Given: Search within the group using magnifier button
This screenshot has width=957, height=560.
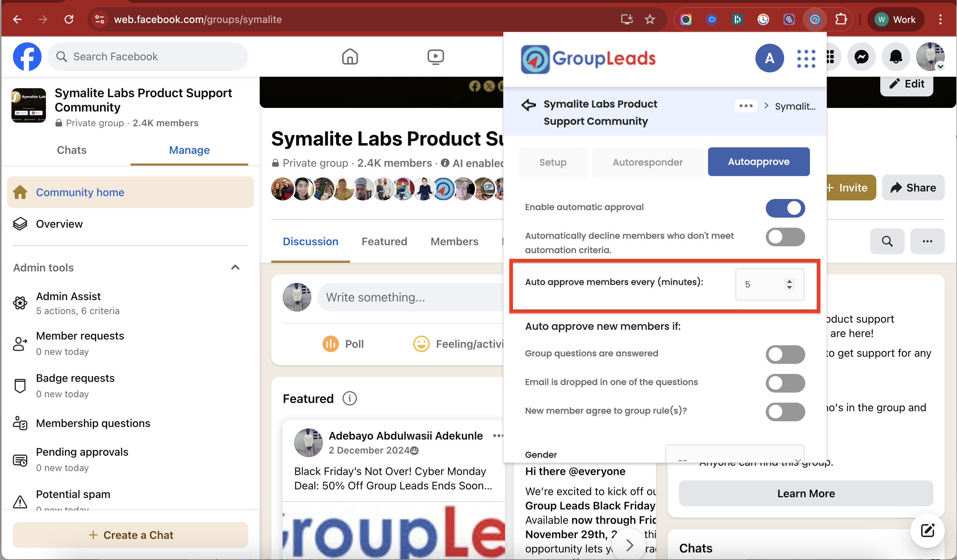Looking at the screenshot, I should (887, 241).
